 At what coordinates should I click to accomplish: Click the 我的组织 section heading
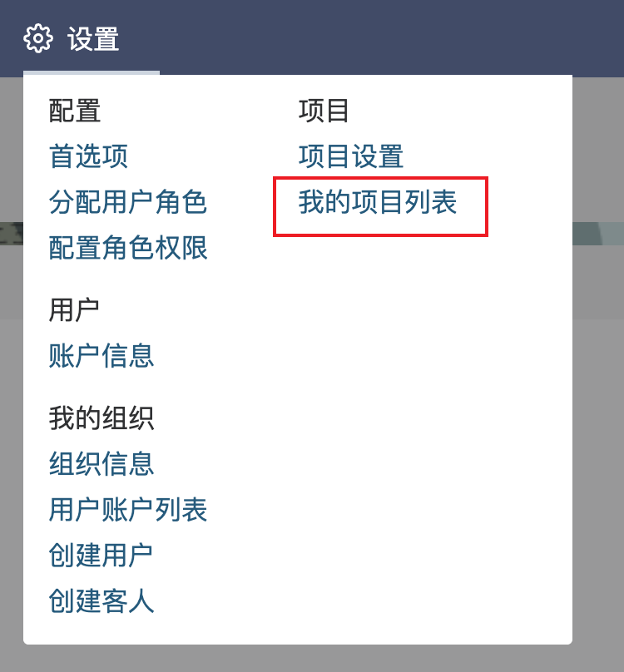(x=102, y=418)
